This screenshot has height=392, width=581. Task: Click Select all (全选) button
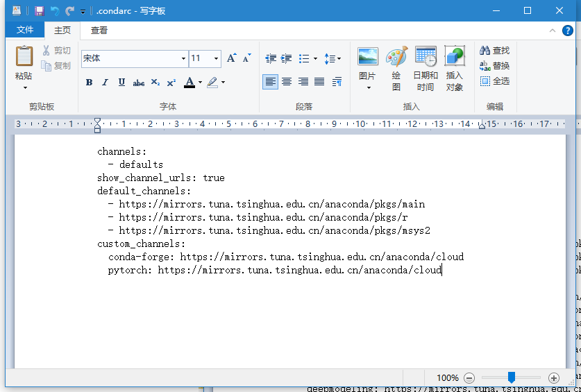pos(494,81)
